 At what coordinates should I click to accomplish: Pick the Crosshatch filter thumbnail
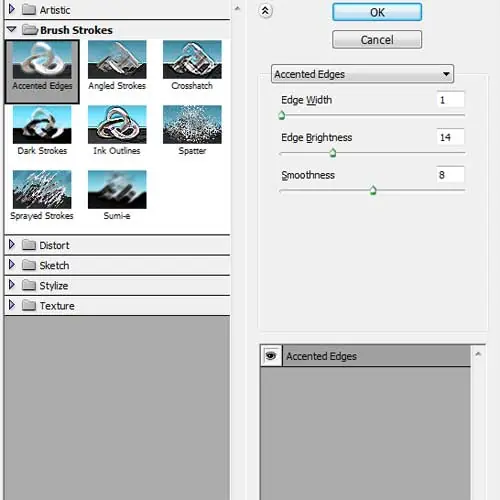point(192,60)
